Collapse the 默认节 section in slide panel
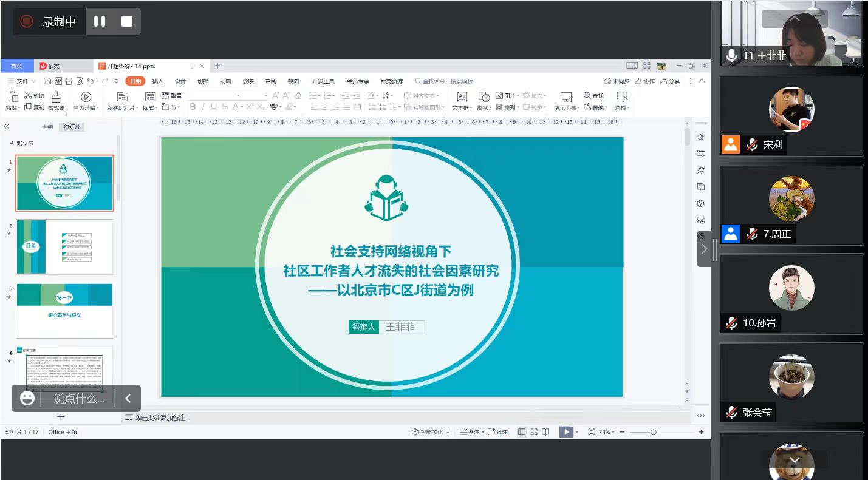 point(12,143)
